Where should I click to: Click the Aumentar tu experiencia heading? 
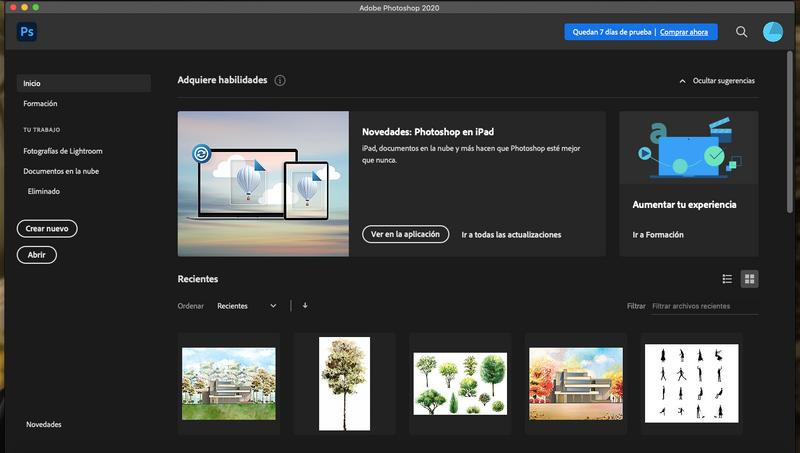point(684,205)
